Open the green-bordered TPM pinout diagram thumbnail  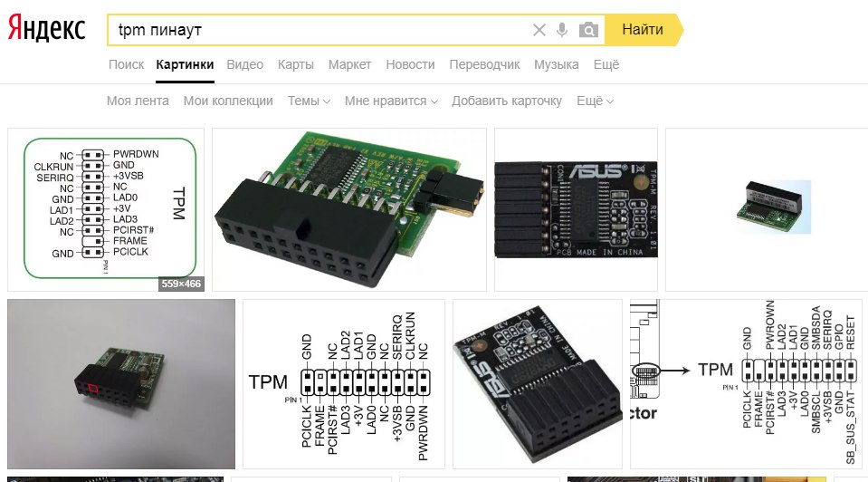pos(106,209)
